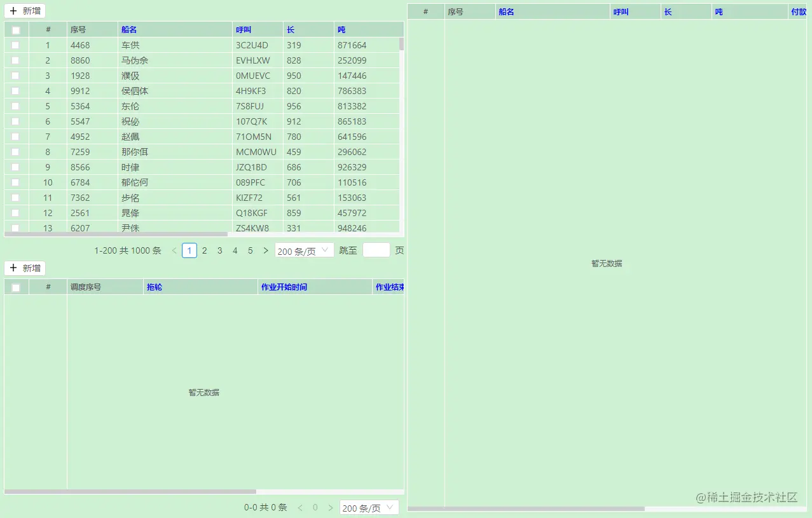
Task: Click the vertical scrollbar of the ship table
Action: pos(401,44)
